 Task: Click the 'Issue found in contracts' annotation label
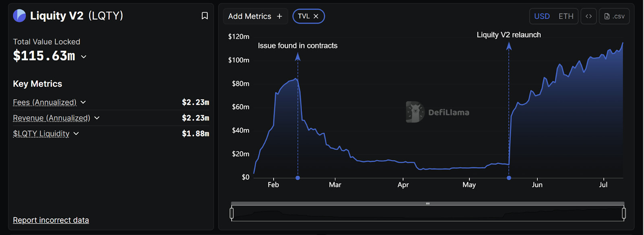pyautogui.click(x=297, y=46)
